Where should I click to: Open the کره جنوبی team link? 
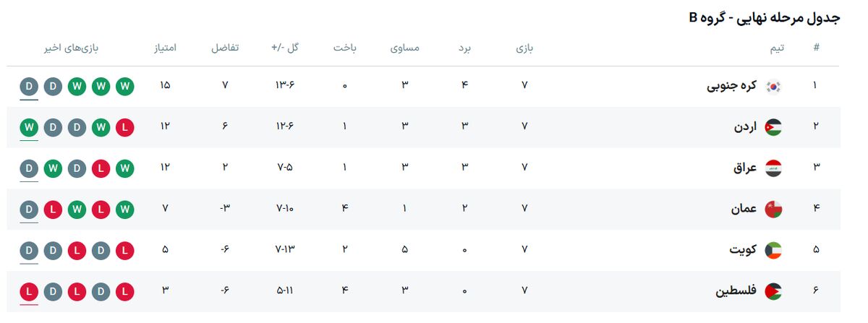click(x=731, y=86)
